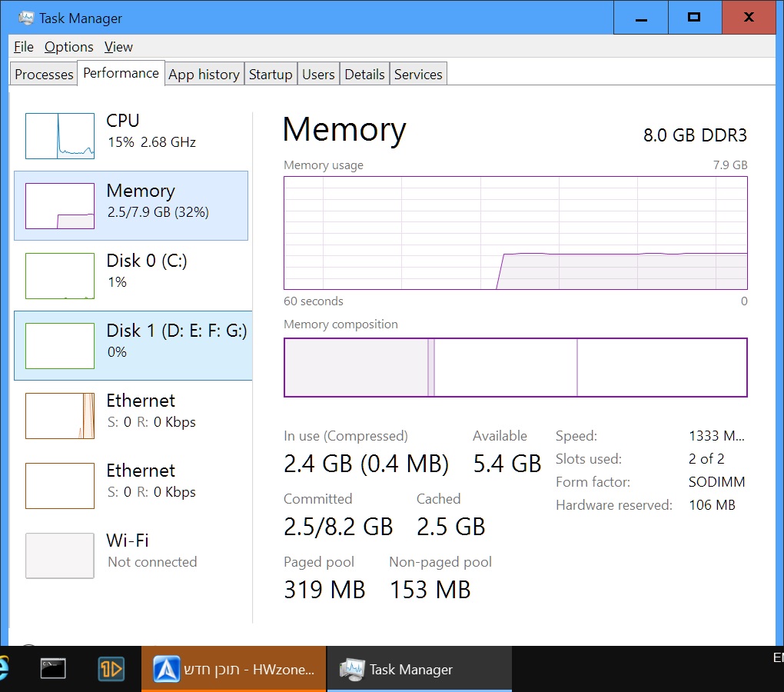The width and height of the screenshot is (784, 692).
Task: Select the Wi-Fi Not connected entry
Action: tap(131, 555)
